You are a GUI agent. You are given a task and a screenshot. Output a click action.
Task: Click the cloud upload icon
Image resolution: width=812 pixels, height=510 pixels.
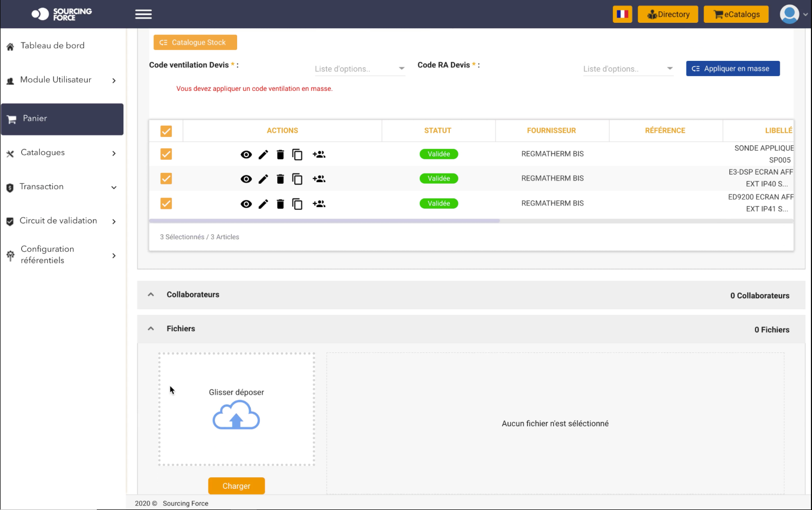[236, 415]
